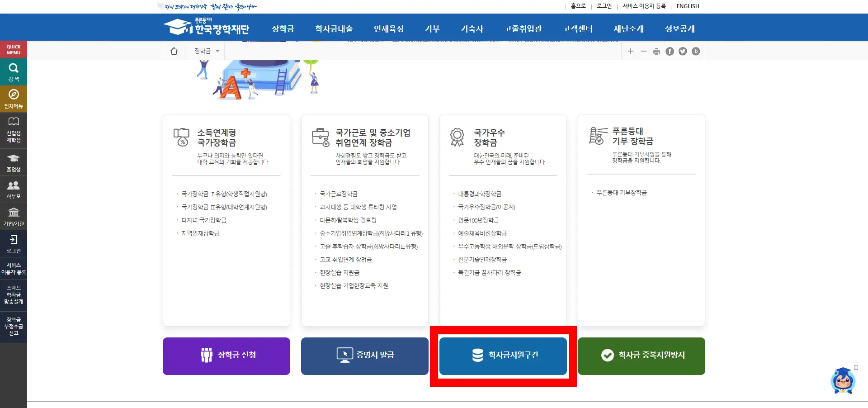The width and height of the screenshot is (868, 408).
Task: Increase page text size with the plus icon
Action: (631, 51)
